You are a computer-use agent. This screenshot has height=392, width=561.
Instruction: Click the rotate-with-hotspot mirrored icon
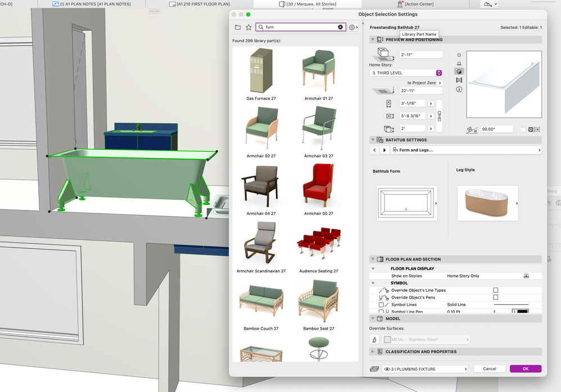point(537,129)
